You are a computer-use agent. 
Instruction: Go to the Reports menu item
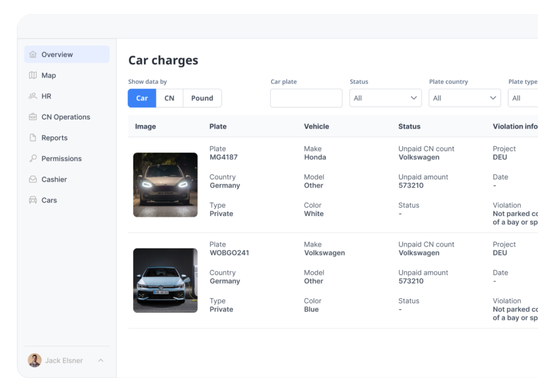tap(55, 138)
